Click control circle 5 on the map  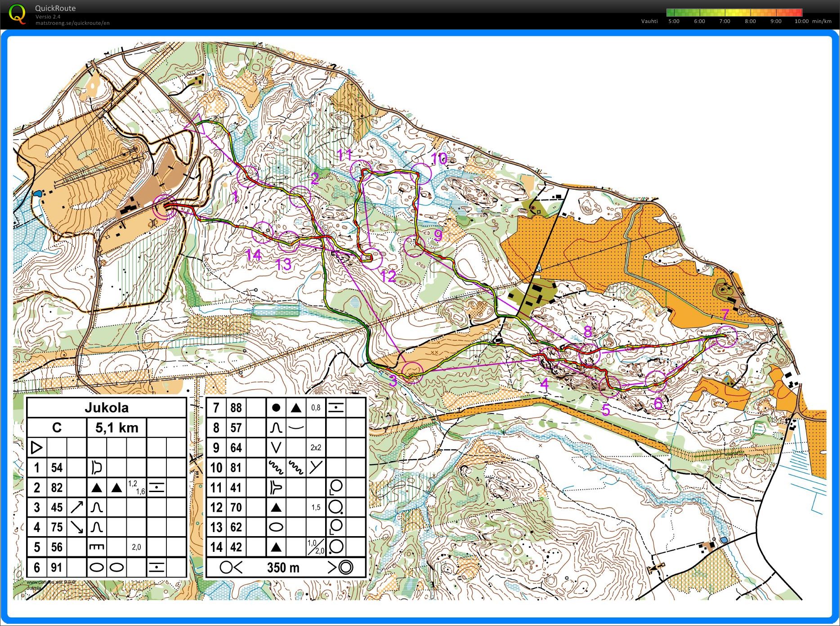tap(610, 386)
